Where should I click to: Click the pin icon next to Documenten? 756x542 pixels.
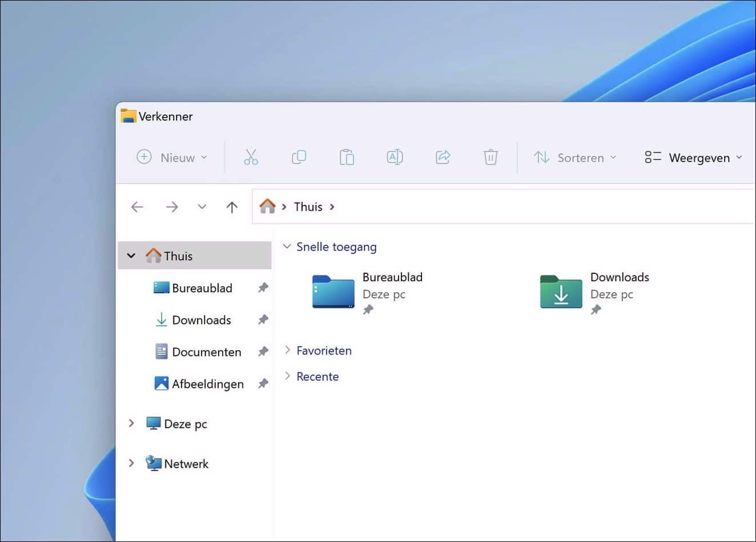click(x=263, y=351)
